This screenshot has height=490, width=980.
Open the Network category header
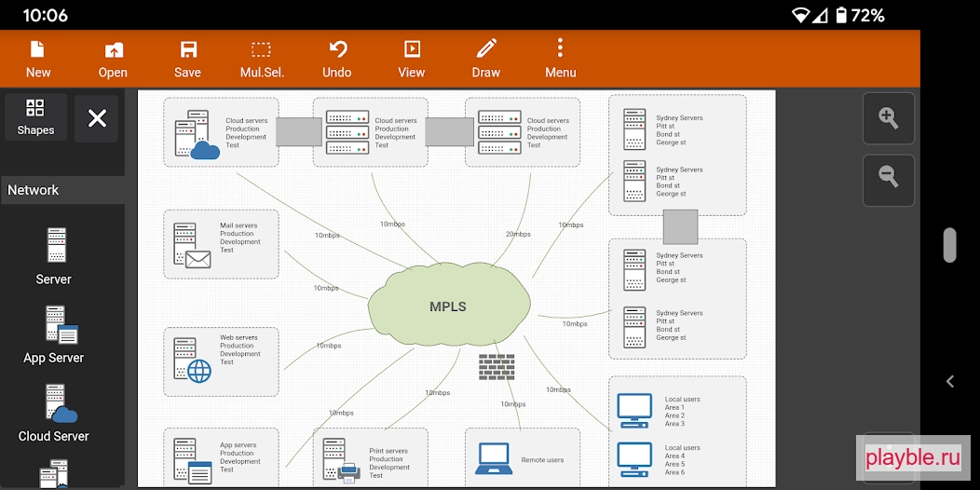62,190
